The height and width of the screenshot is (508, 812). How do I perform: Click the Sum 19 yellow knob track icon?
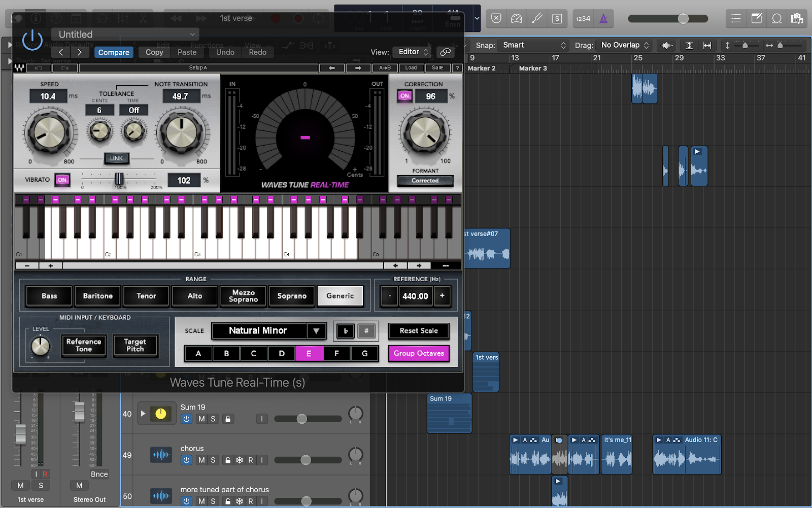pos(161,414)
